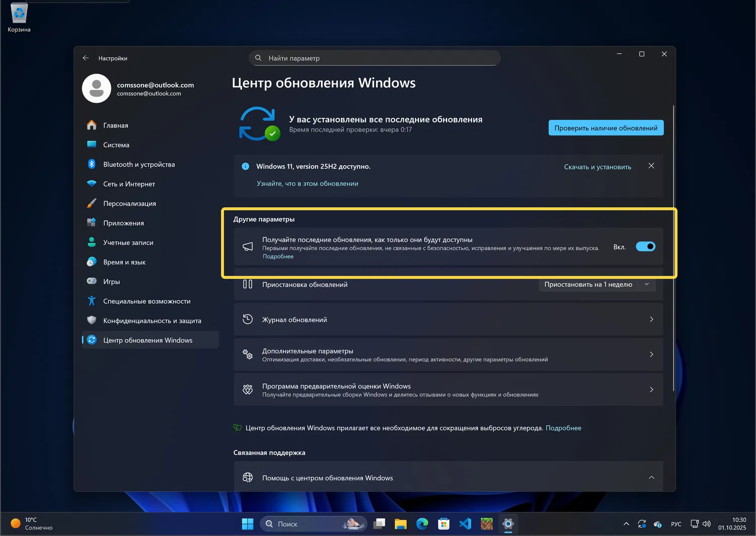
Task: Turn off getting latest updates toggle
Action: point(646,246)
